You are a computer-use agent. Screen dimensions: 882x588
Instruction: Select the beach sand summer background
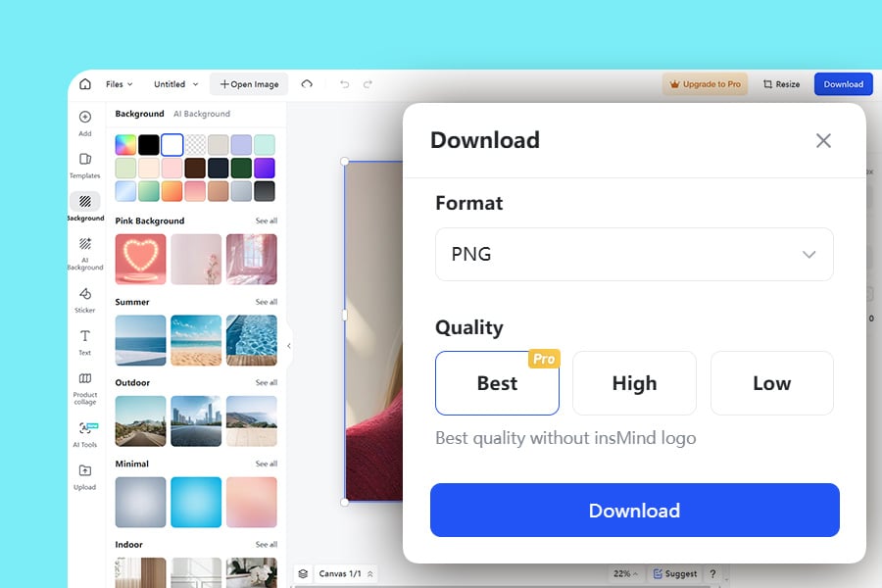click(196, 340)
